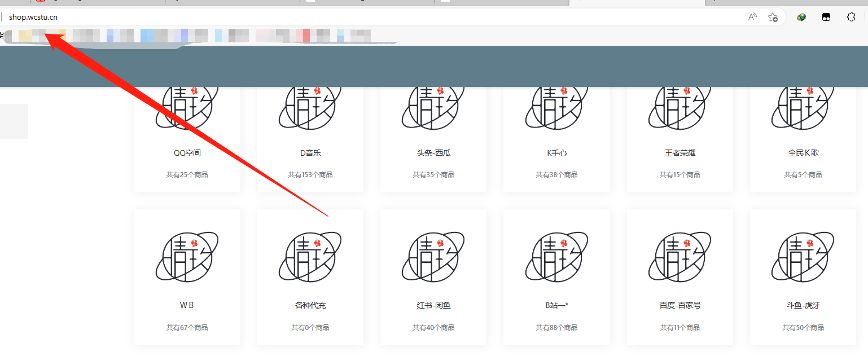Click the Read aloud icon in address bar
Image resolution: width=868 pixels, height=356 pixels.
point(752,17)
